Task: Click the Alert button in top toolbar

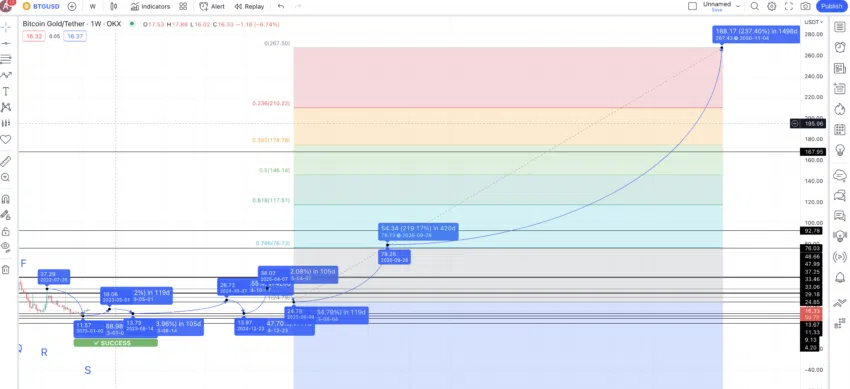Action: 212,7
